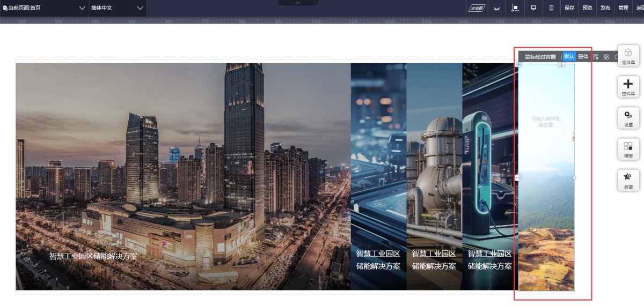Open the 简体中文 language dropdown
Viewport: 644px width, 306px height.
click(118, 8)
